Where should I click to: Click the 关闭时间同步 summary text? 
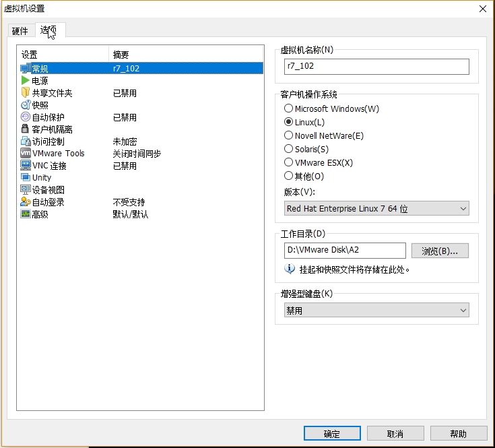pyautogui.click(x=137, y=154)
